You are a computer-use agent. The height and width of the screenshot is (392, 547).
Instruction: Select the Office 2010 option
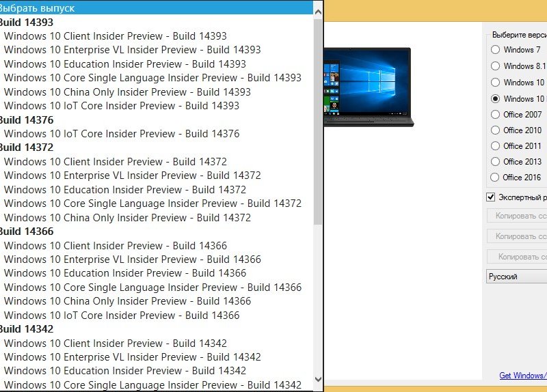(495, 130)
